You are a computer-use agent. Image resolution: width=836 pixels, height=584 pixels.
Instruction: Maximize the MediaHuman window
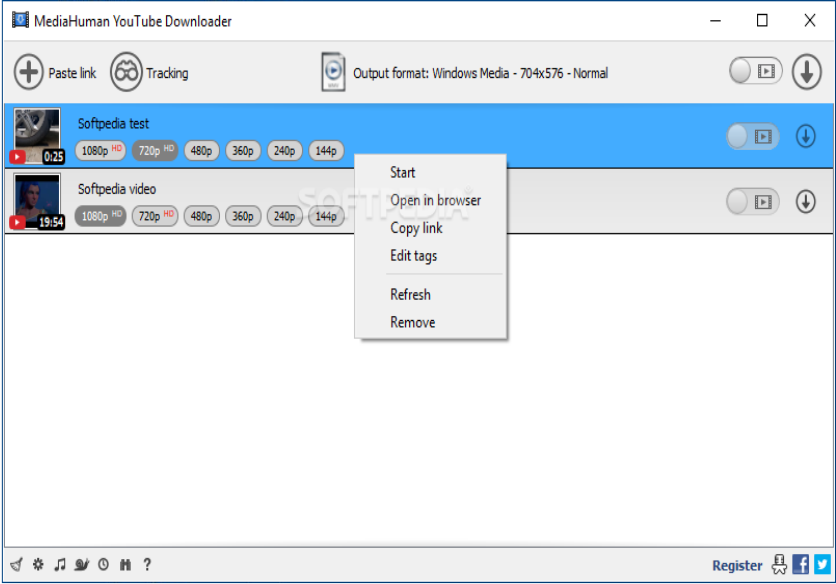click(762, 21)
